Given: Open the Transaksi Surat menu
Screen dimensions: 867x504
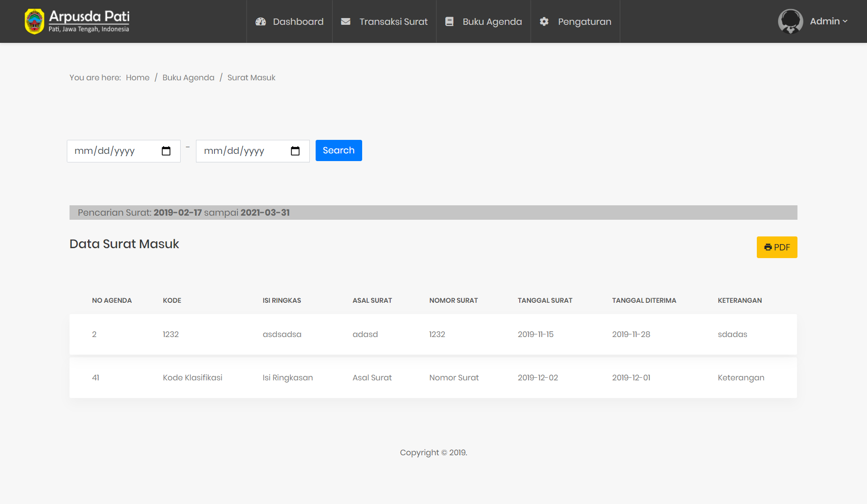Looking at the screenshot, I should point(393,22).
